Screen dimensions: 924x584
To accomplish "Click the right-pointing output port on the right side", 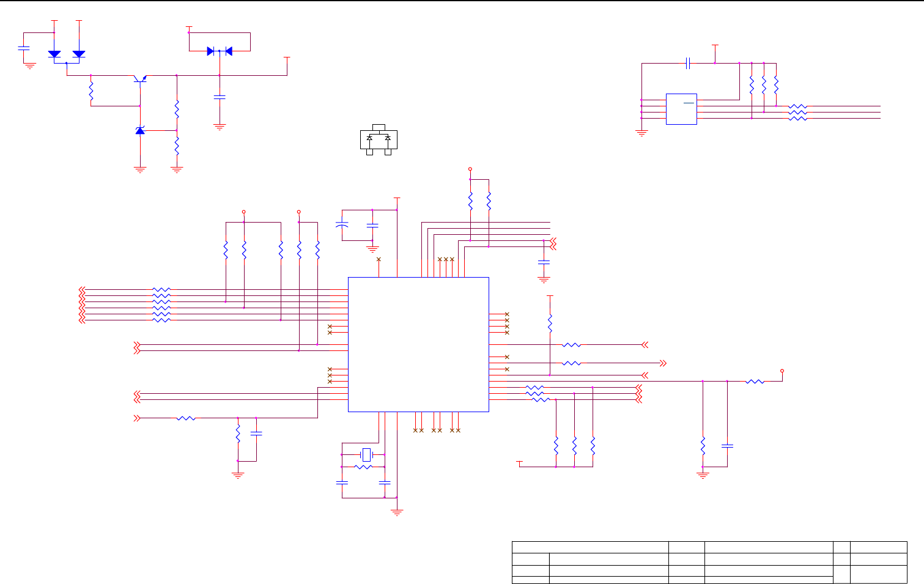I will [x=663, y=363].
